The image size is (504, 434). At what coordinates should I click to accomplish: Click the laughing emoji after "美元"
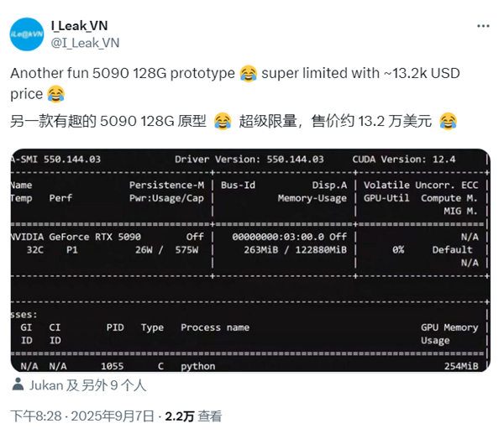(x=449, y=122)
